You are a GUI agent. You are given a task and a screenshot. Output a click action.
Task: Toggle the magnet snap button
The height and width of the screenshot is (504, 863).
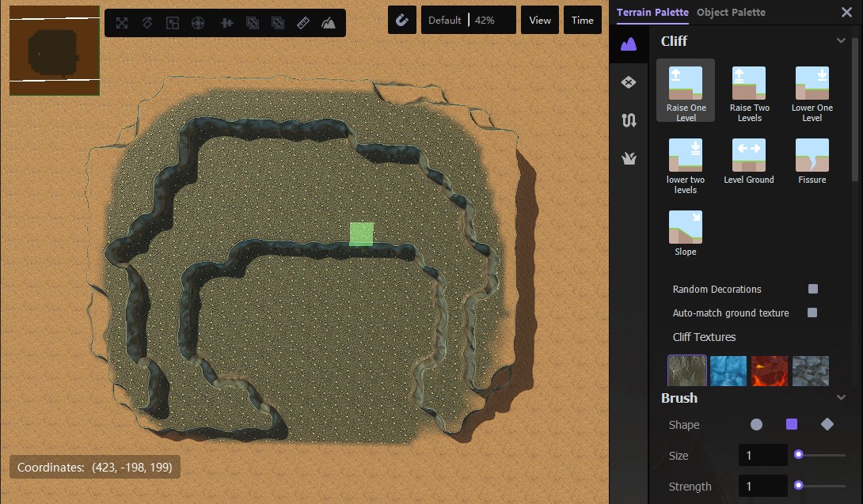(x=401, y=21)
